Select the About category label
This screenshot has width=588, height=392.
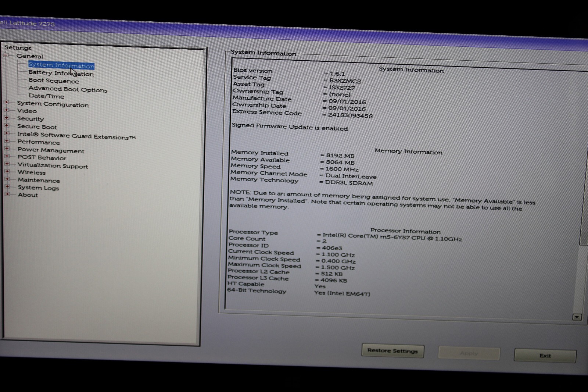pyautogui.click(x=28, y=195)
